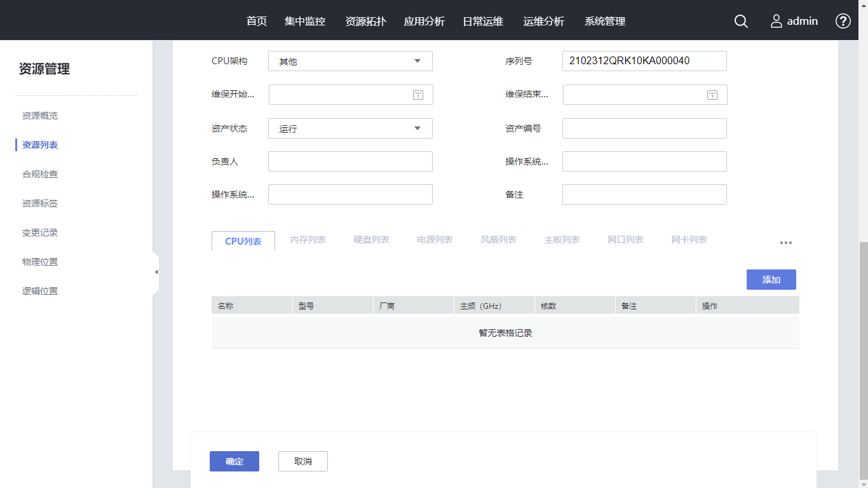Viewport: 868px width, 488px height.
Task: Click the 序列号 input field
Action: click(x=644, y=61)
